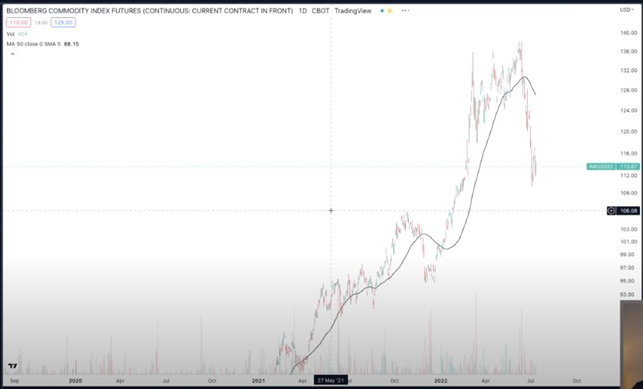Click the 140.00 price axis label

click(629, 33)
